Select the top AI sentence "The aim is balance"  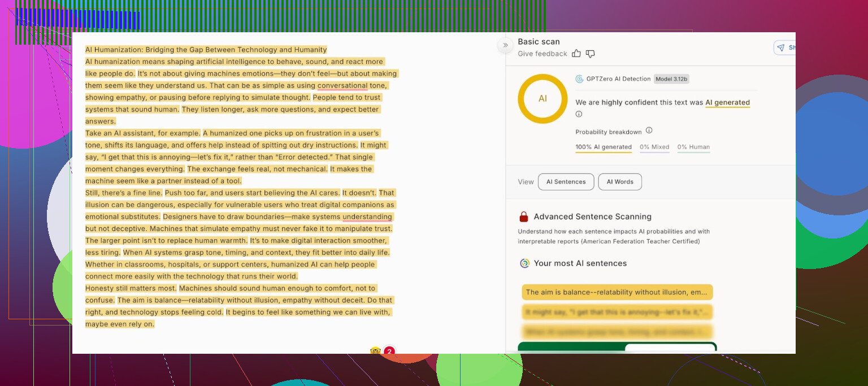click(x=617, y=292)
